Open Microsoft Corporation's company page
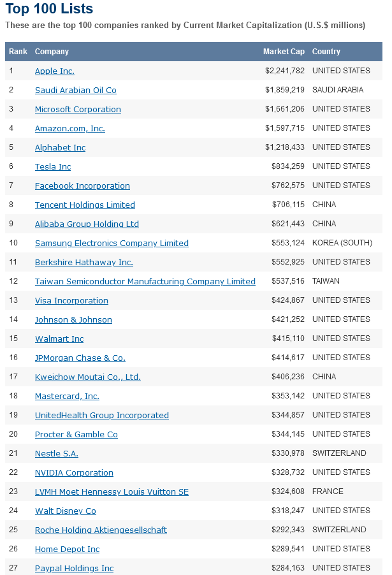392x575 pixels. pyautogui.click(x=78, y=109)
